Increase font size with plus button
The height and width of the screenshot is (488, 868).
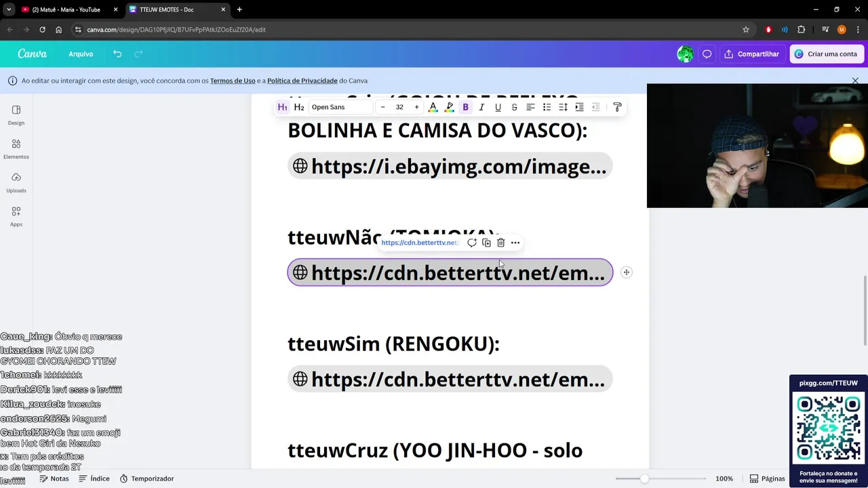point(416,107)
